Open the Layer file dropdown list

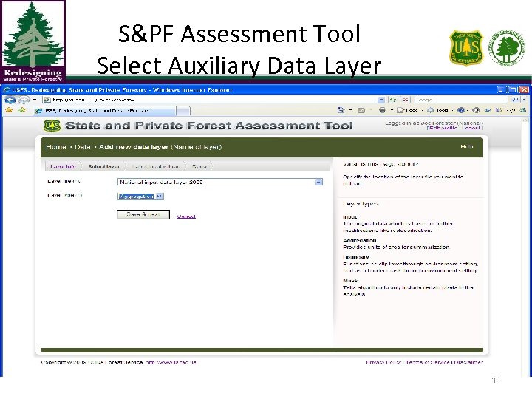[x=318, y=183]
